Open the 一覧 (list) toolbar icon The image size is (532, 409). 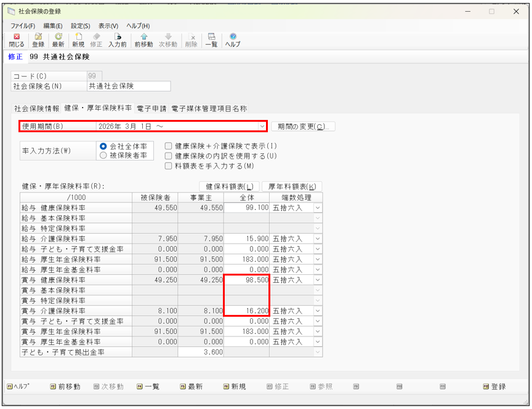[x=211, y=40]
